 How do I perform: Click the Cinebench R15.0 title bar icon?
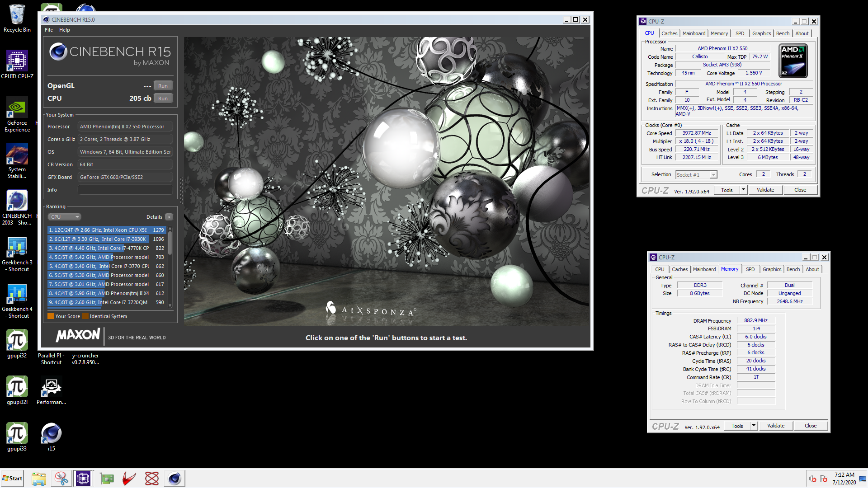(46, 19)
